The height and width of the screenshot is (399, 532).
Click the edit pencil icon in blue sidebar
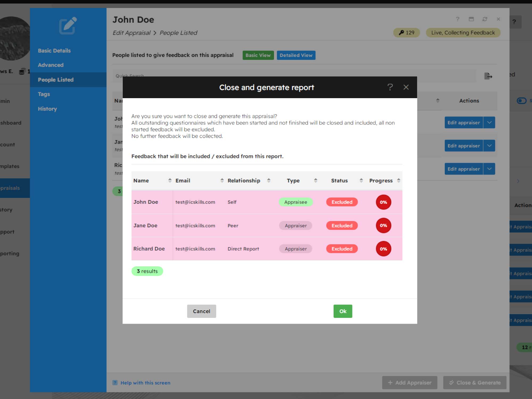click(68, 26)
